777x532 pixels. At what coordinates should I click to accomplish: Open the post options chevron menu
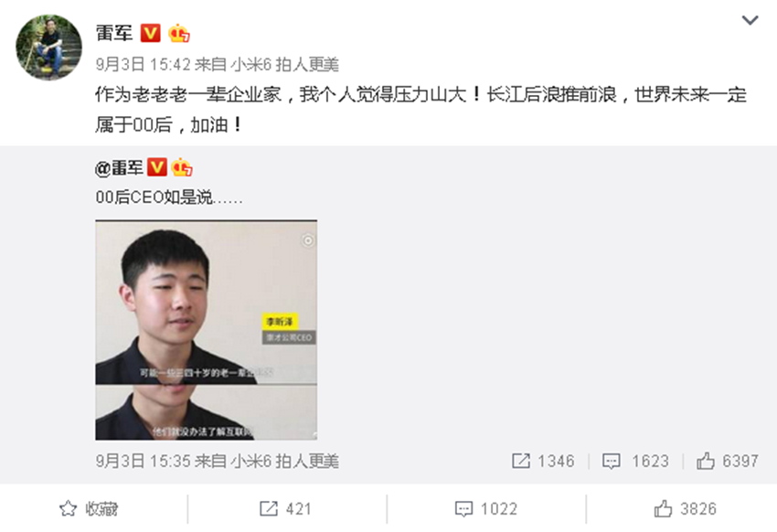pos(750,20)
